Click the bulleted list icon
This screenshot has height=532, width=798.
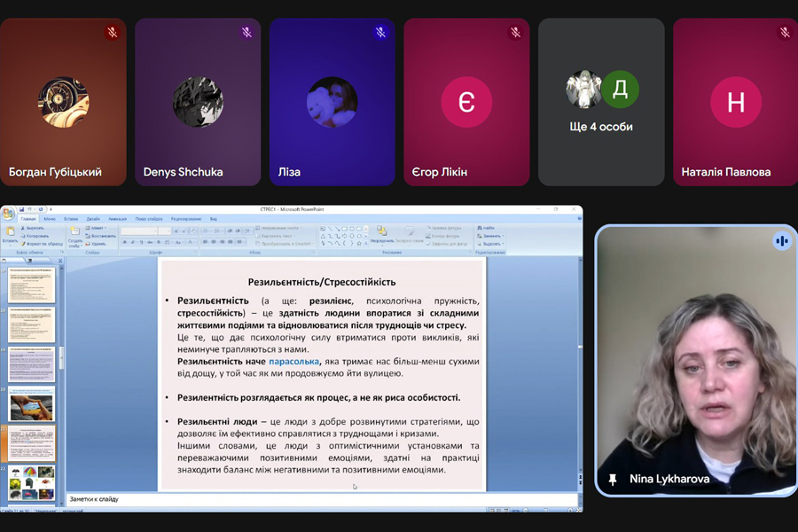tap(205, 231)
